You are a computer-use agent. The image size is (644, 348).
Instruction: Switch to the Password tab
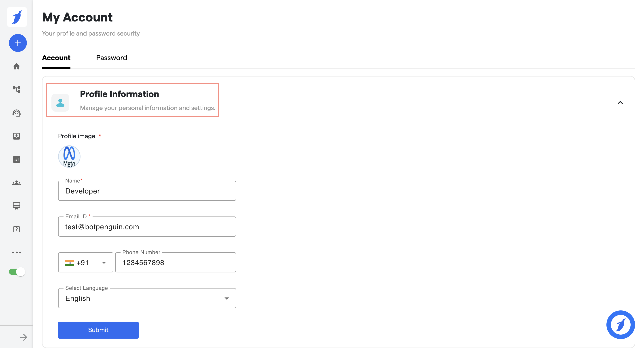[x=112, y=58]
